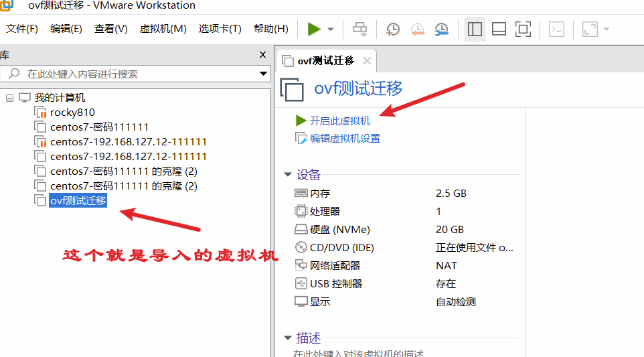Viewport: 644px width, 357px height.
Task: Click the 处理器 processor device row
Action: (405, 211)
